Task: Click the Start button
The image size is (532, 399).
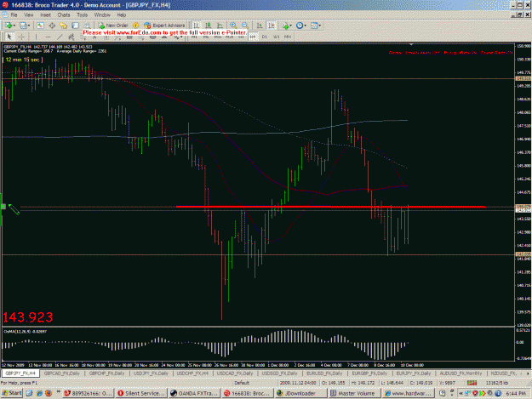Action: point(12,393)
